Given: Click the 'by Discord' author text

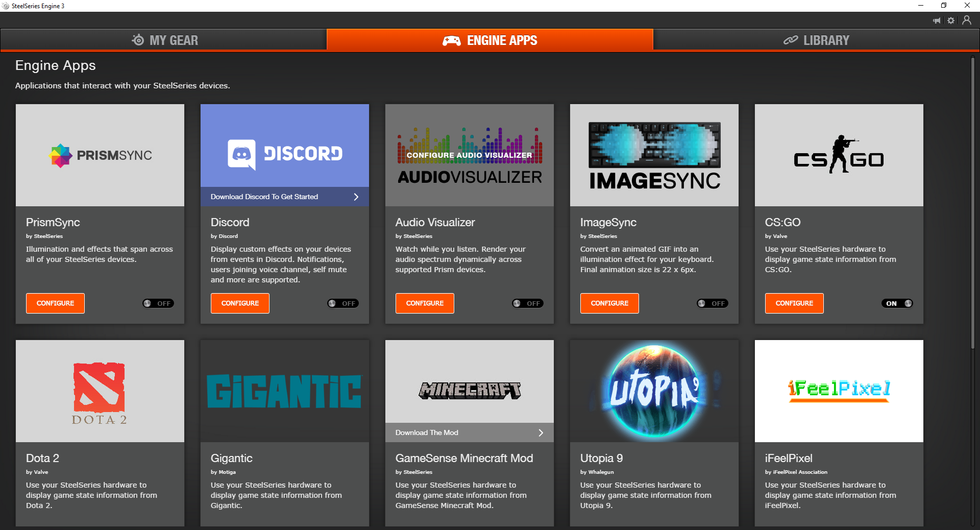Looking at the screenshot, I should [x=225, y=236].
